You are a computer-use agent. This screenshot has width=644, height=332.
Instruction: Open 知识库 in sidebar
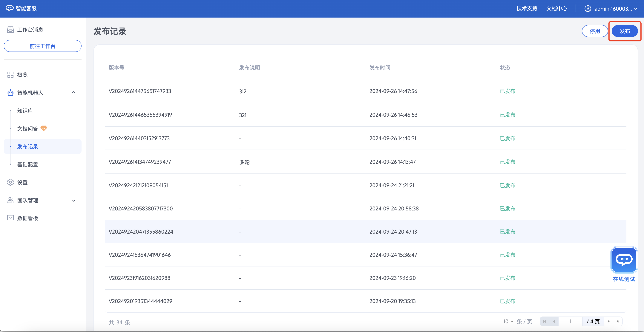click(25, 111)
